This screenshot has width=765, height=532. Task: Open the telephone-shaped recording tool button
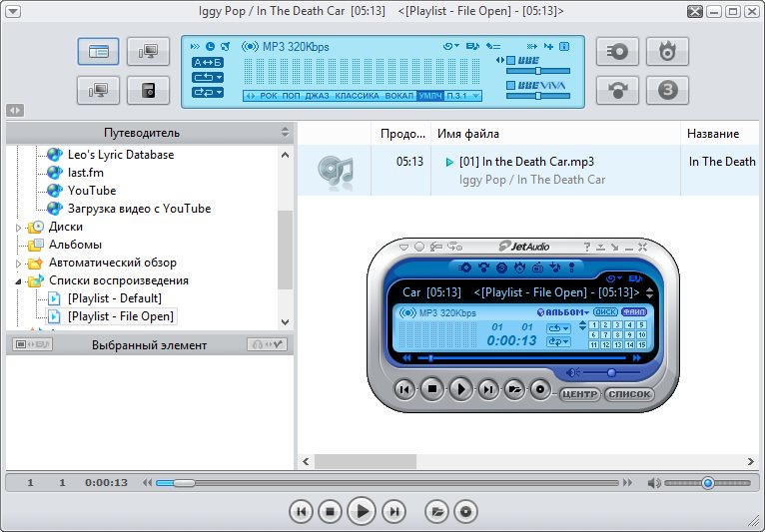click(x=617, y=90)
